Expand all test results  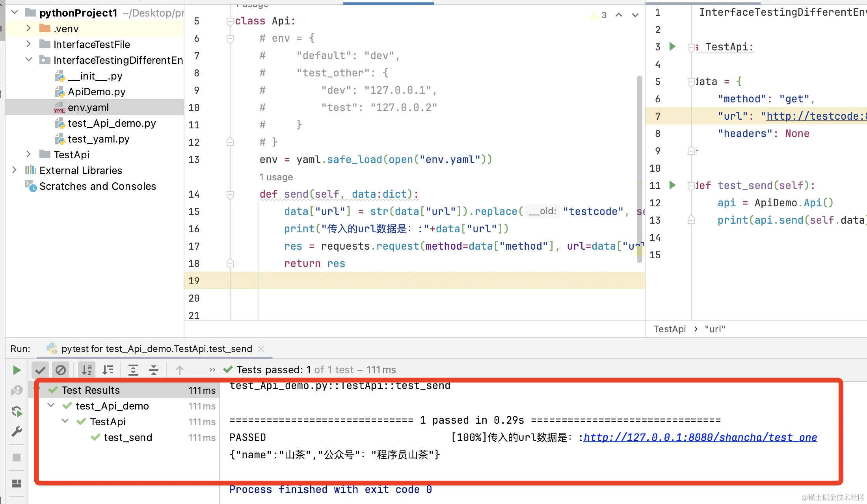click(x=133, y=370)
